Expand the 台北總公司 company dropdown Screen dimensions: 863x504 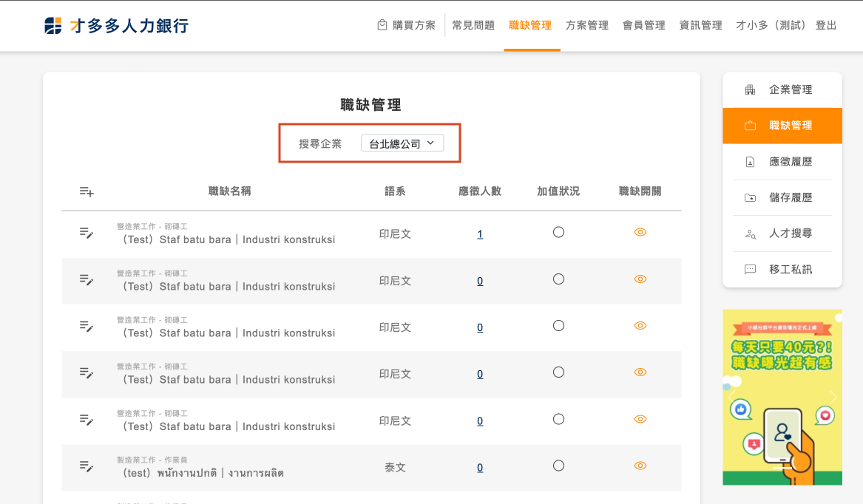(x=402, y=143)
